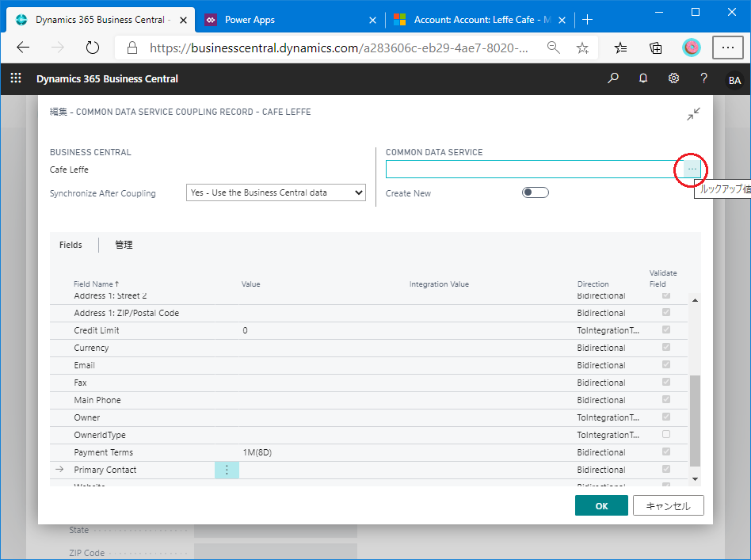Open the BA user account avatar
The image size is (751, 560).
click(734, 80)
